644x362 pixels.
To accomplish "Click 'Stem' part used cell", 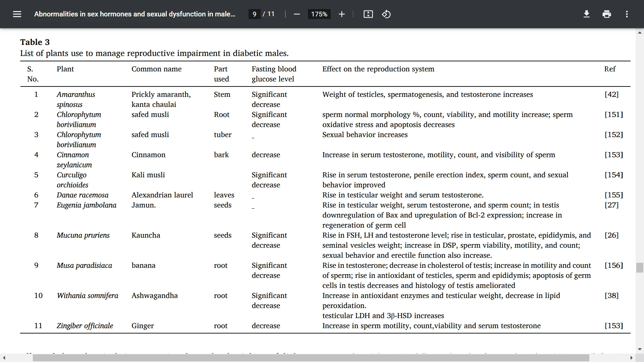I will click(222, 94).
